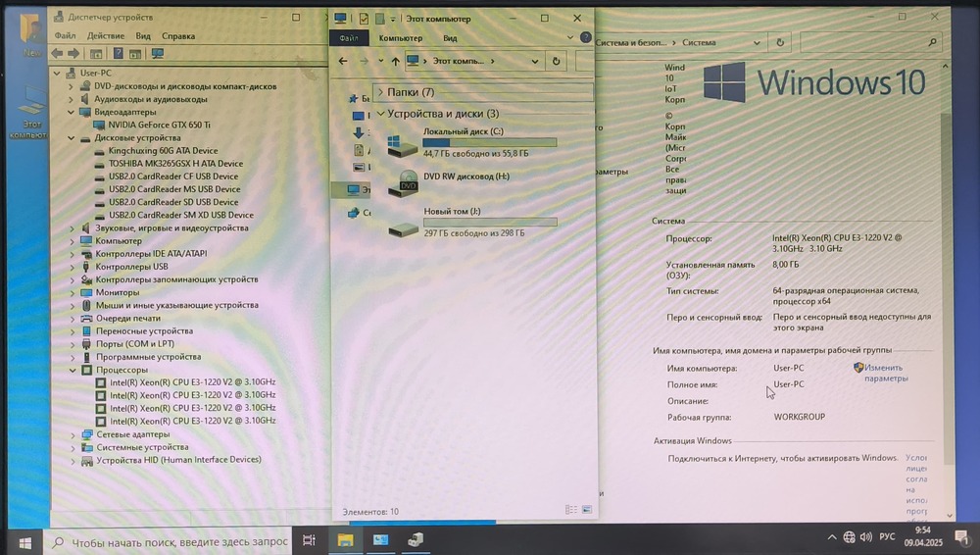Click the Local Disk (C:) drive icon

click(x=402, y=143)
